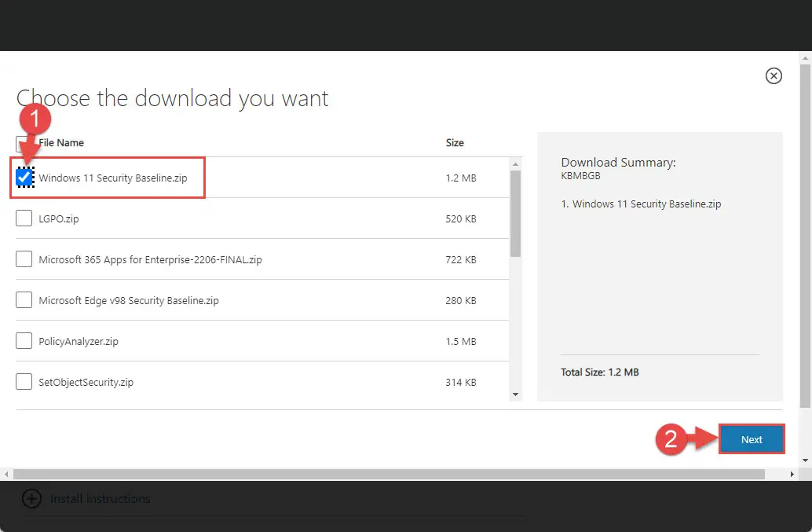This screenshot has width=812, height=532.
Task: Uncheck Windows 11 Security Baseline.zip checkbox
Action: click(x=24, y=177)
